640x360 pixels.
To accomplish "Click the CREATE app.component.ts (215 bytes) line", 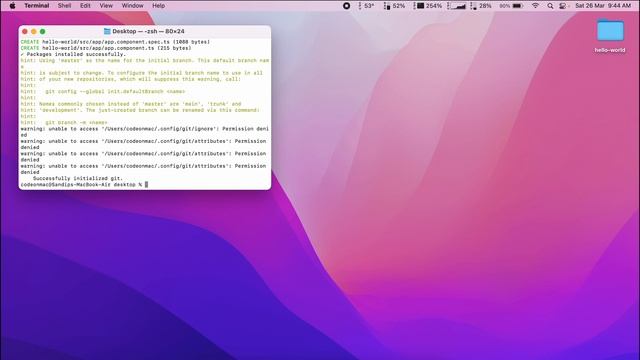I will point(106,48).
